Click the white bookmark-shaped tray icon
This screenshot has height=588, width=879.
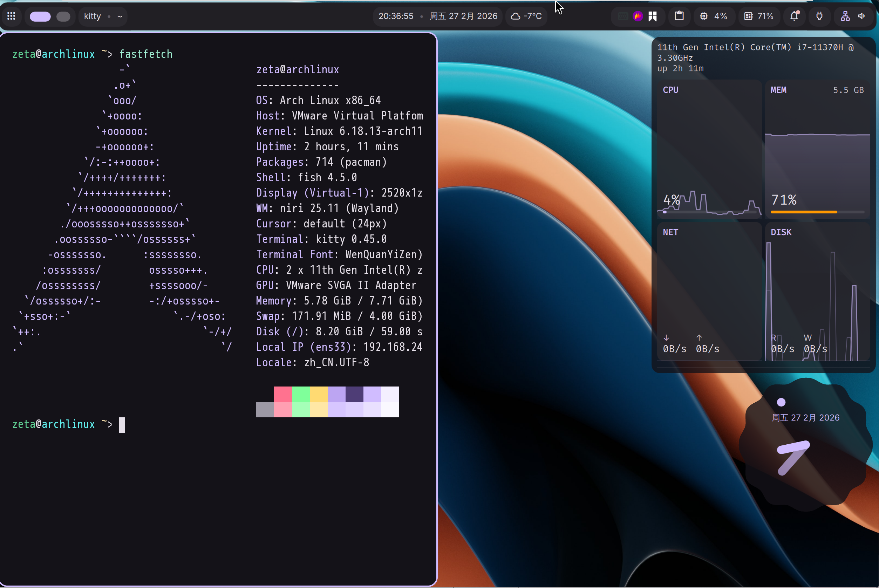[x=653, y=16]
